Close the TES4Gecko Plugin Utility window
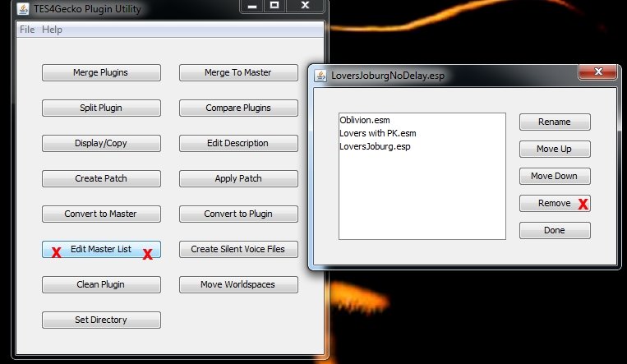 point(305,6)
